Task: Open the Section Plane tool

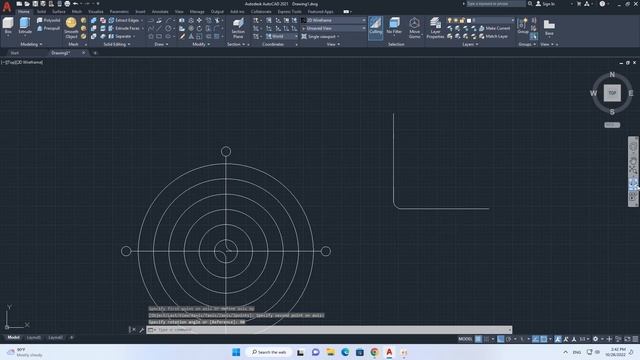Action: click(238, 28)
